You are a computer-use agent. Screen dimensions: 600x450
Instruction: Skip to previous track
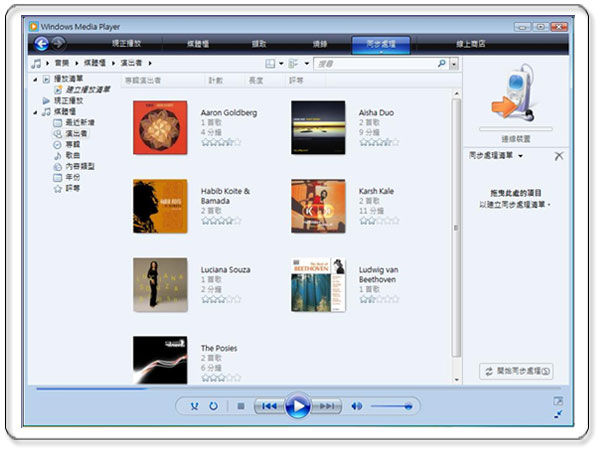click(x=268, y=406)
